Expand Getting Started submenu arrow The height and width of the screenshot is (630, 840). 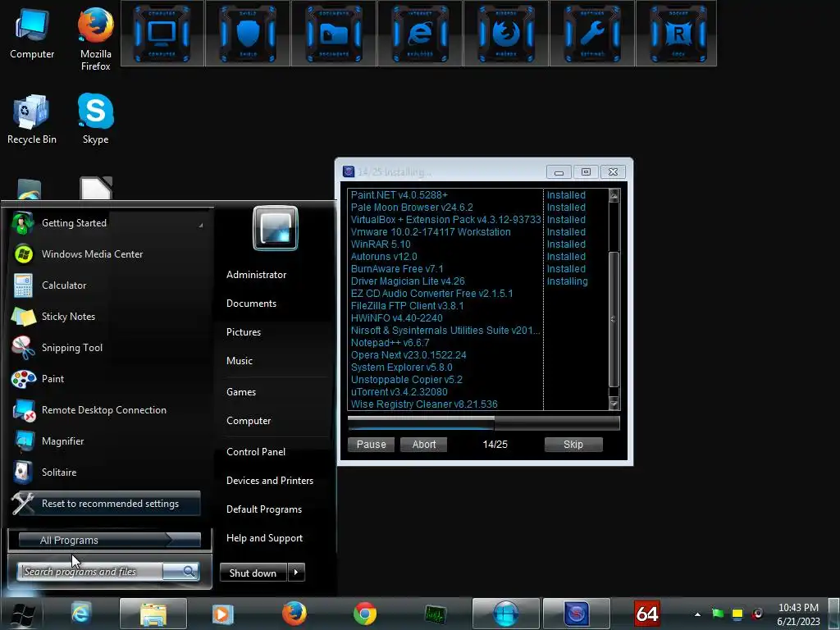pyautogui.click(x=201, y=225)
